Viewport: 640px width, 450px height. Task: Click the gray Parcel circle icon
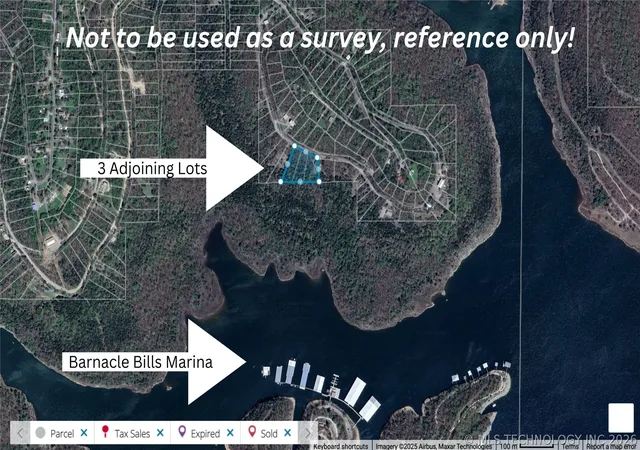point(40,433)
